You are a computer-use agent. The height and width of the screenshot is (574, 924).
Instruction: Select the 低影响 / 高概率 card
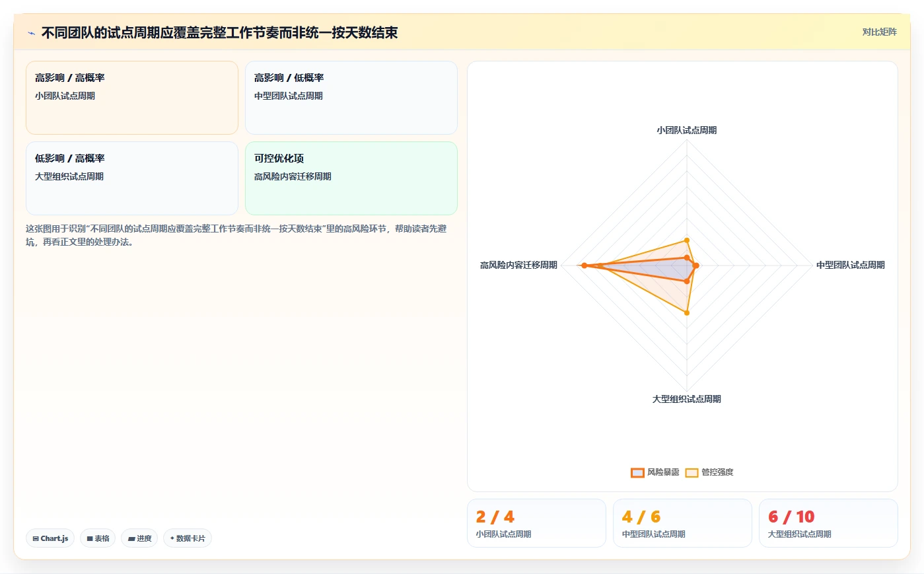pos(132,178)
